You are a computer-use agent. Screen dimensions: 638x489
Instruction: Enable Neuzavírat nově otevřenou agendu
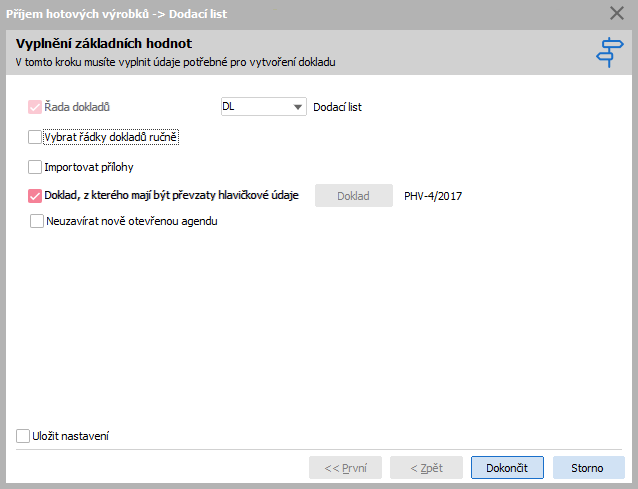click(37, 221)
